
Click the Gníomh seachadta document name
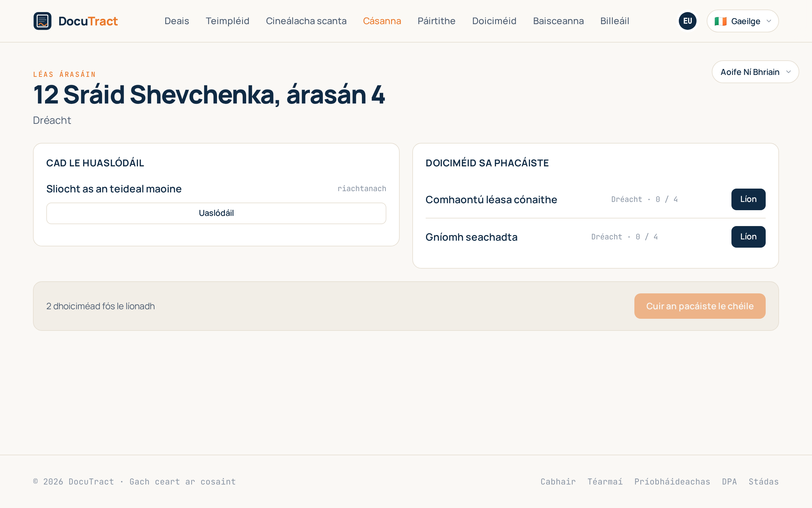471,237
